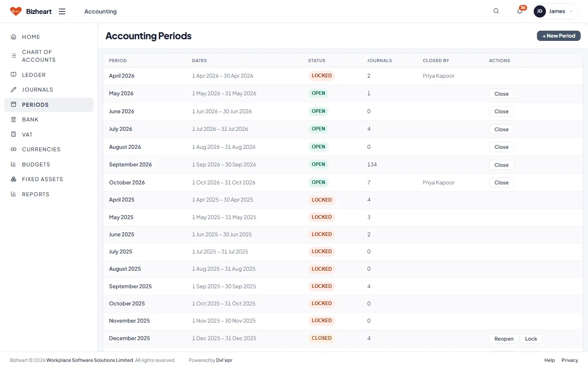Viewport: 588px width, 368px height.
Task: Navigate to Journals
Action: 49,90
